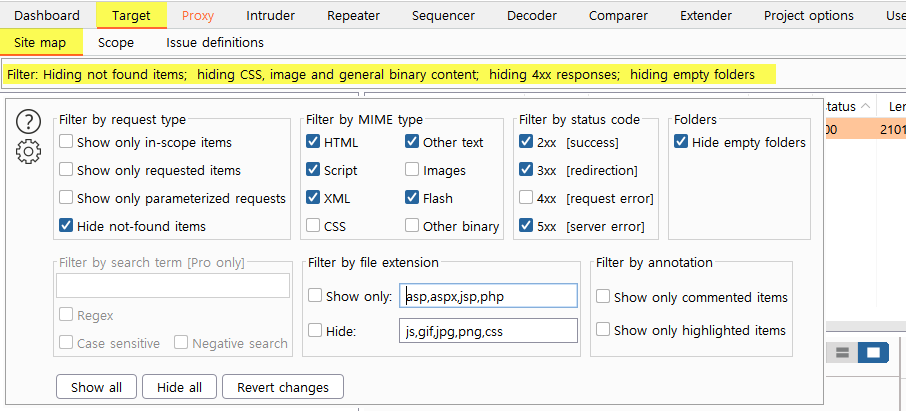Open the Repeater tab
906x411 pixels.
(x=354, y=16)
